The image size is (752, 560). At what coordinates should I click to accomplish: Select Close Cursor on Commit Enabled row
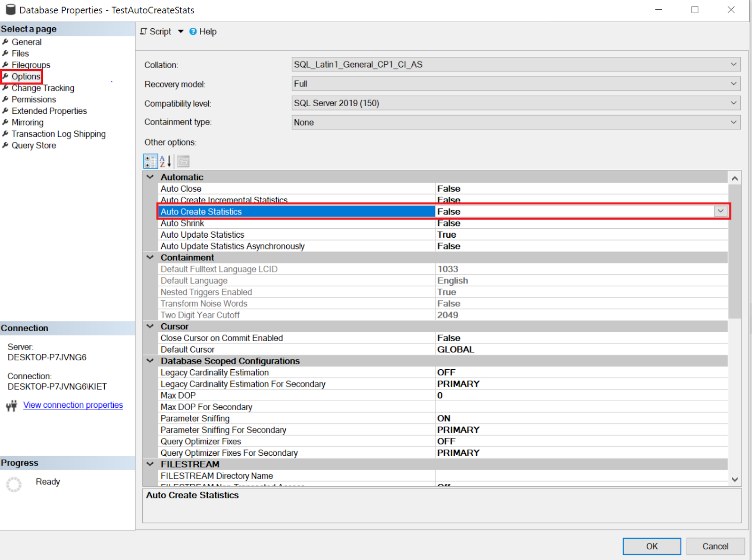tap(443, 338)
